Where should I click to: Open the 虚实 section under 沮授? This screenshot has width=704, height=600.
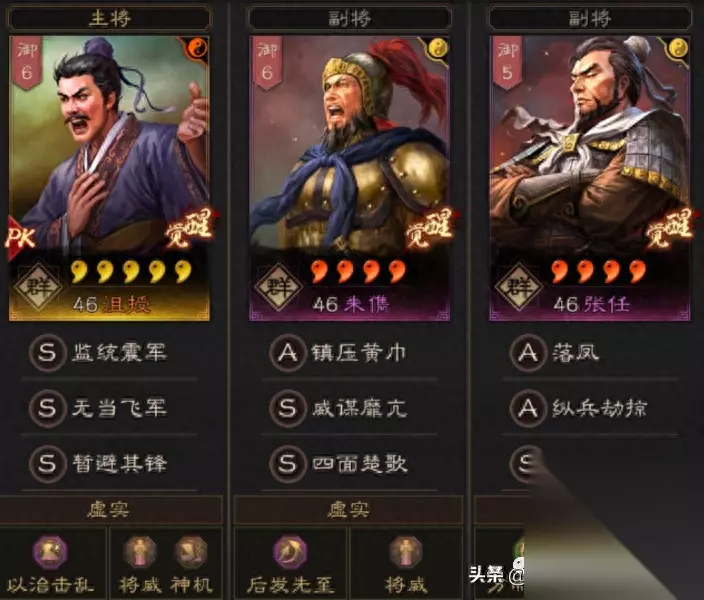point(109,510)
